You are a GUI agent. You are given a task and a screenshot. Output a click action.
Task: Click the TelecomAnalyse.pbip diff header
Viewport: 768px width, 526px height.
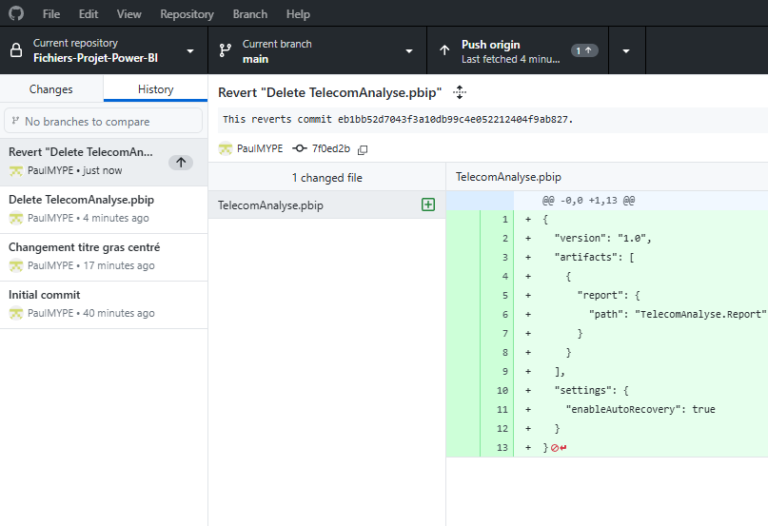click(508, 177)
